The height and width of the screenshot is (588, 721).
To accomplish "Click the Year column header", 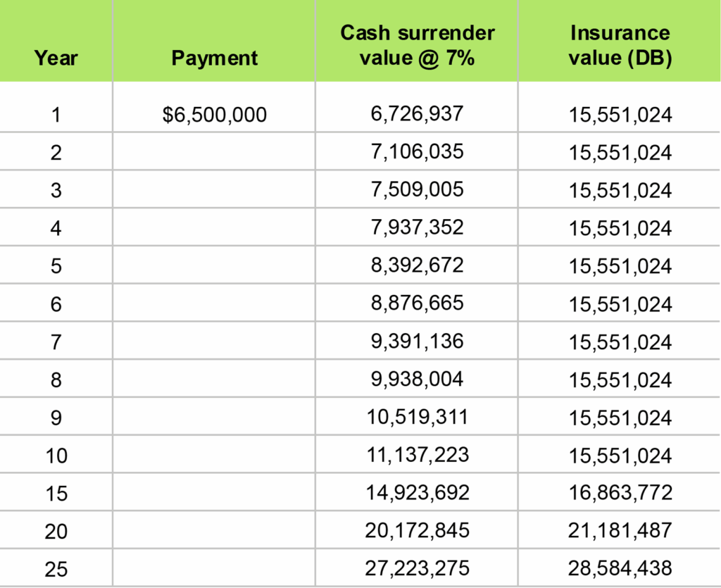I will pos(56,57).
